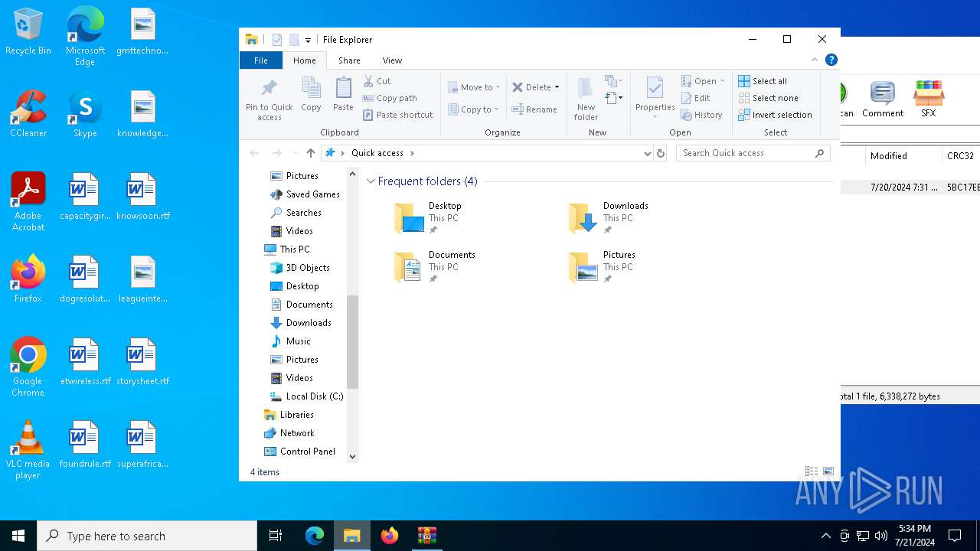Image resolution: width=980 pixels, height=551 pixels.
Task: Select 3D Objects in navigation pane
Action: pyautogui.click(x=300, y=268)
